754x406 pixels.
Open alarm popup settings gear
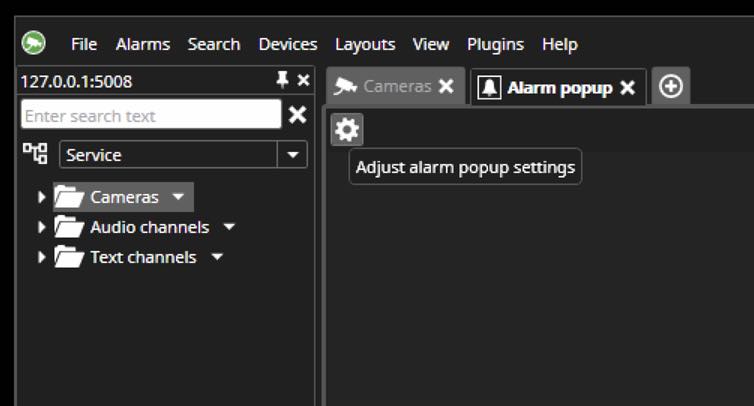pyautogui.click(x=347, y=129)
